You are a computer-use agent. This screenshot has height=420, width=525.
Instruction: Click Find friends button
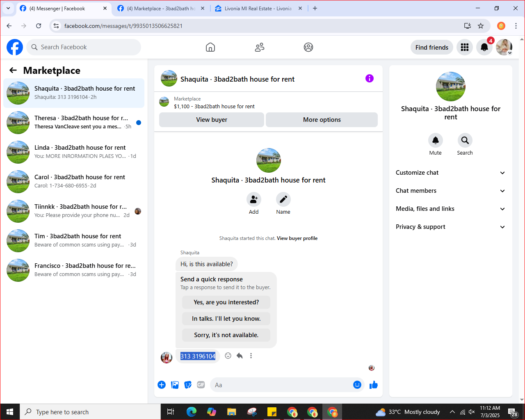[x=432, y=47]
